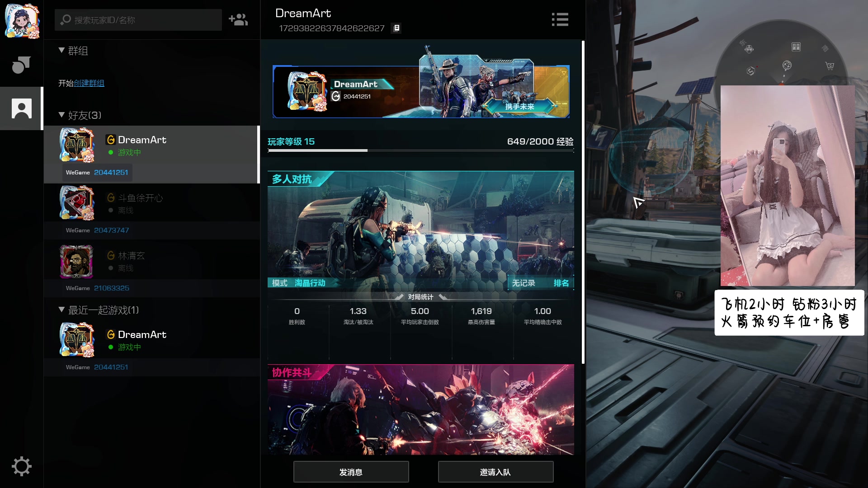Viewport: 868px width, 488px height.
Task: Click the 1.00 平均精确击中数 stat
Action: click(x=542, y=315)
